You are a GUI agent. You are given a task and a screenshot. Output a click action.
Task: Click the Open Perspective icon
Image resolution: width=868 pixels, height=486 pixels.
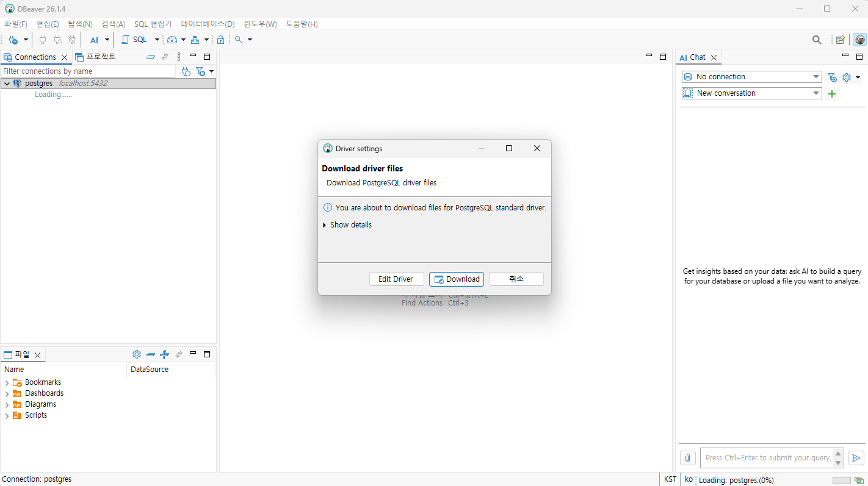(x=841, y=40)
